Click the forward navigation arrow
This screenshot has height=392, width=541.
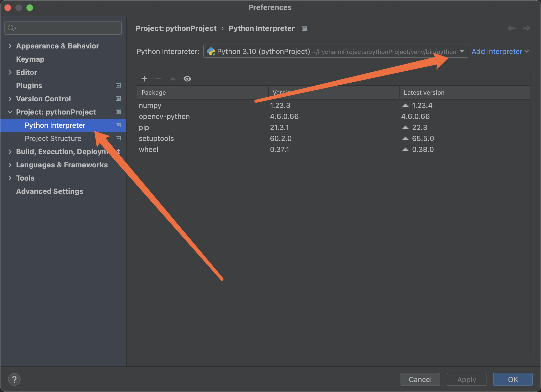coord(526,28)
